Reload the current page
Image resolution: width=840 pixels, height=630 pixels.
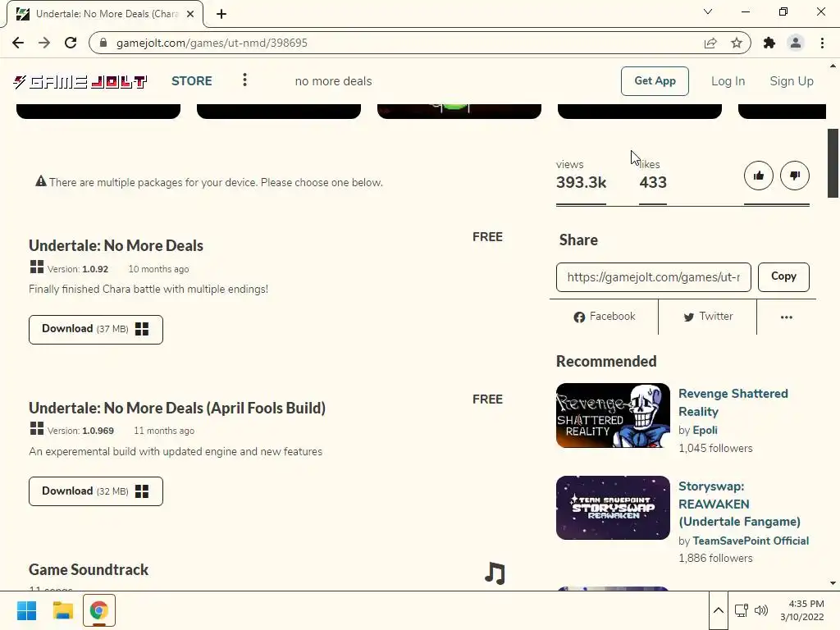tap(71, 43)
